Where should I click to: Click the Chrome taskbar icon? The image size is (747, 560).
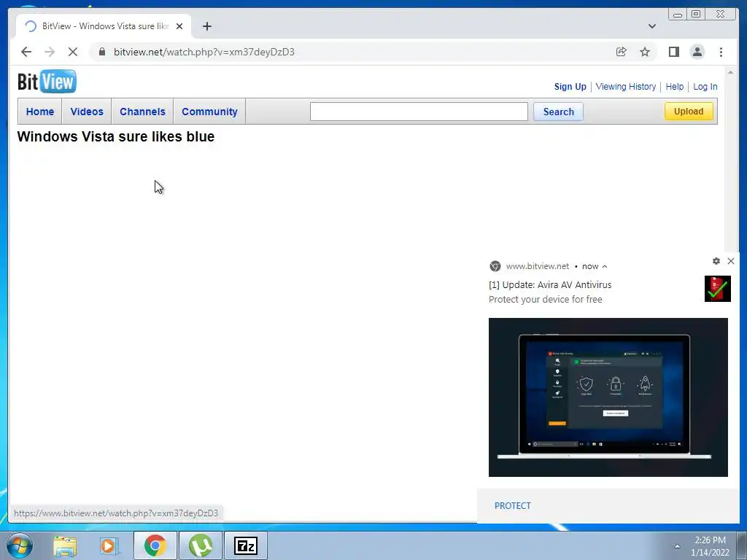pos(155,545)
